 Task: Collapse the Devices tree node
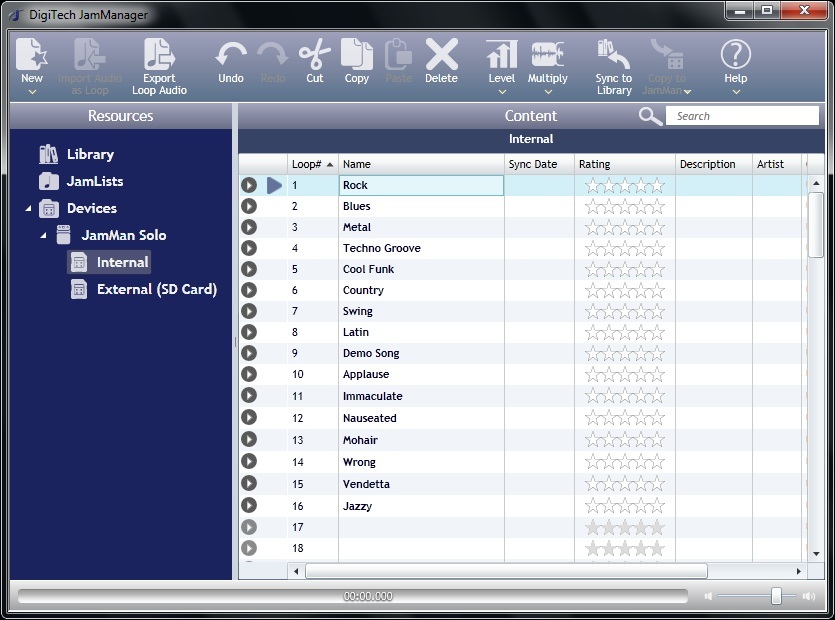pyautogui.click(x=28, y=208)
